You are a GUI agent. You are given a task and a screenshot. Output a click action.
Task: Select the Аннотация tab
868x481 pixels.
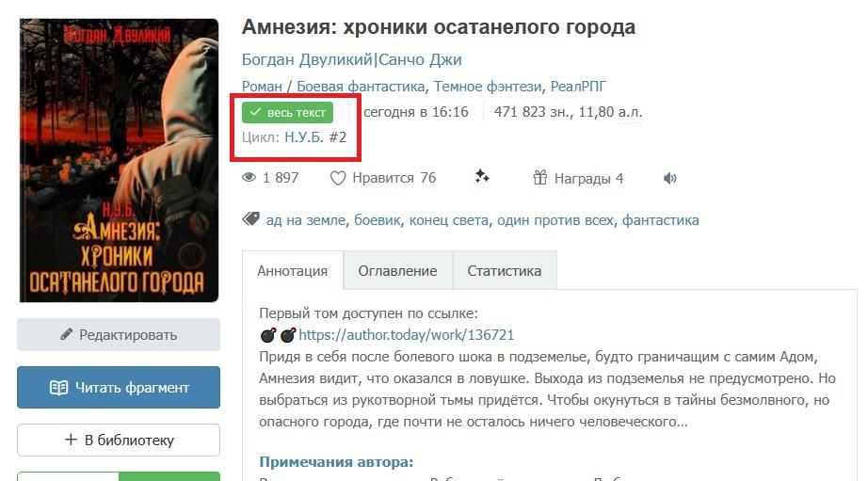coord(292,271)
